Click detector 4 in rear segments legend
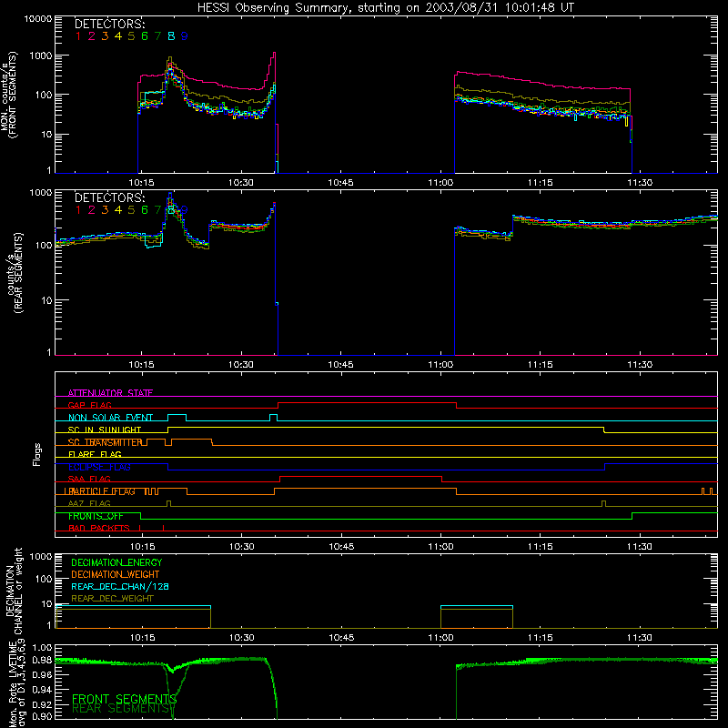Screen dimensions: 728x728 point(118,210)
